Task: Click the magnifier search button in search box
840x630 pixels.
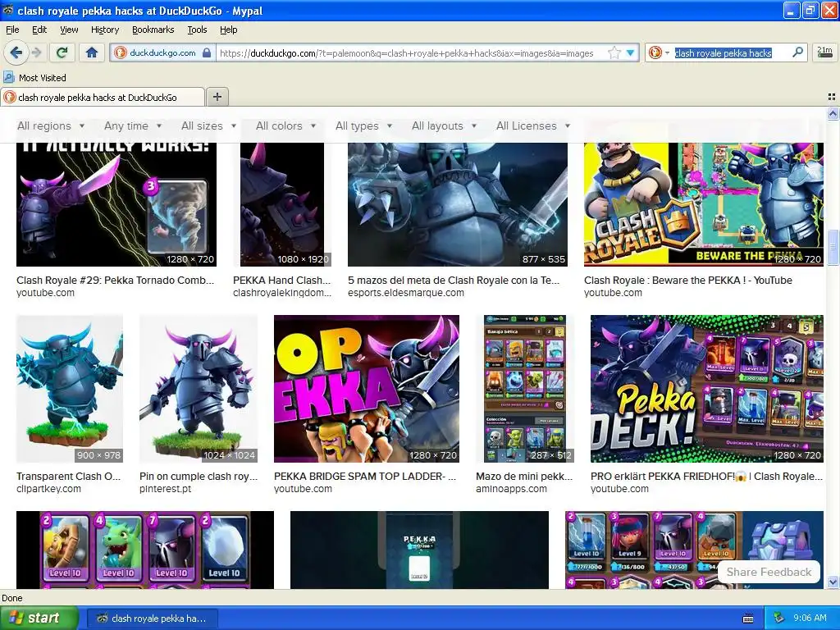Action: point(797,52)
